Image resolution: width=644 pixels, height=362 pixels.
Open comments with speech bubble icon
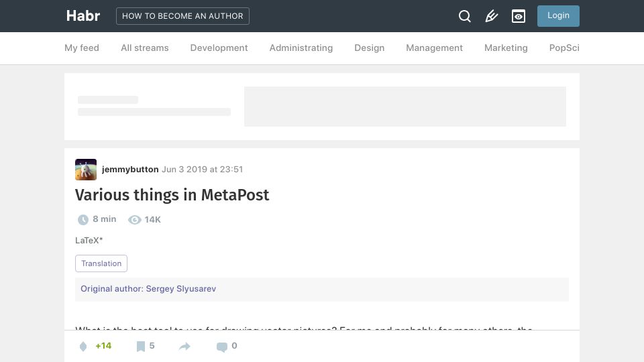point(222,347)
